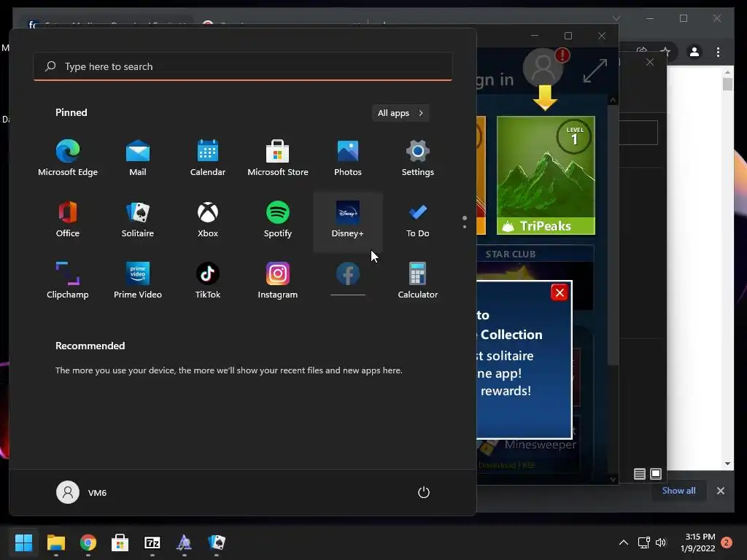Open the To Do app
The image size is (747, 560).
click(x=418, y=219)
